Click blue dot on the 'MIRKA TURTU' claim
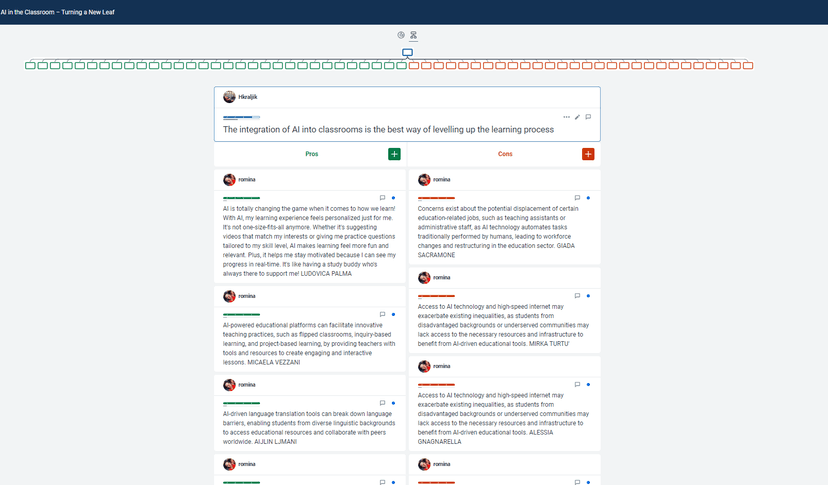 point(588,296)
